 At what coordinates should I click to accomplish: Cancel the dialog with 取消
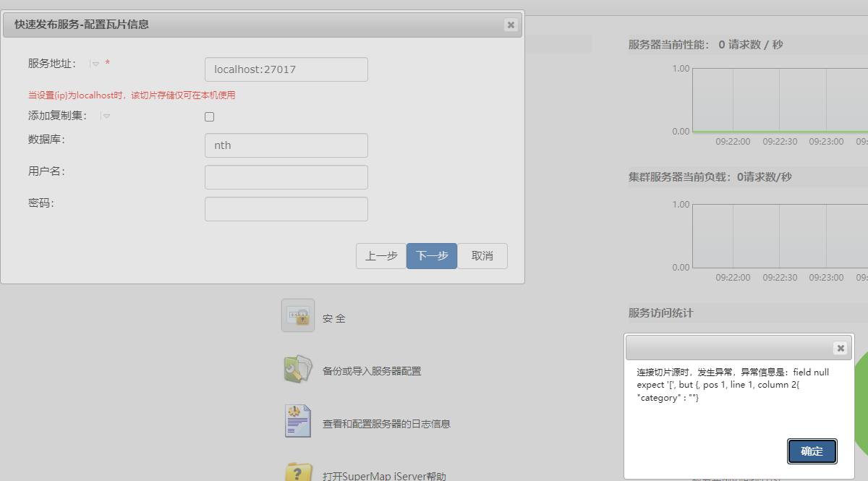point(482,256)
